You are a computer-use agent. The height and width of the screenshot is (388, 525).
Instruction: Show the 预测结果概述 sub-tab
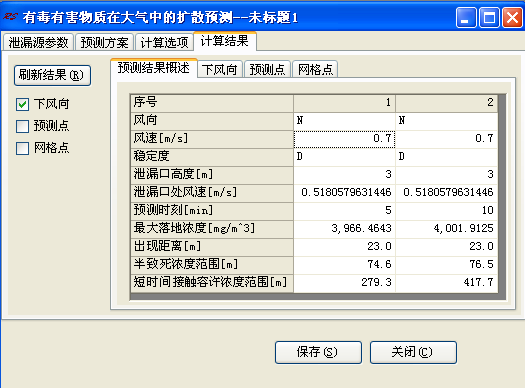point(154,68)
